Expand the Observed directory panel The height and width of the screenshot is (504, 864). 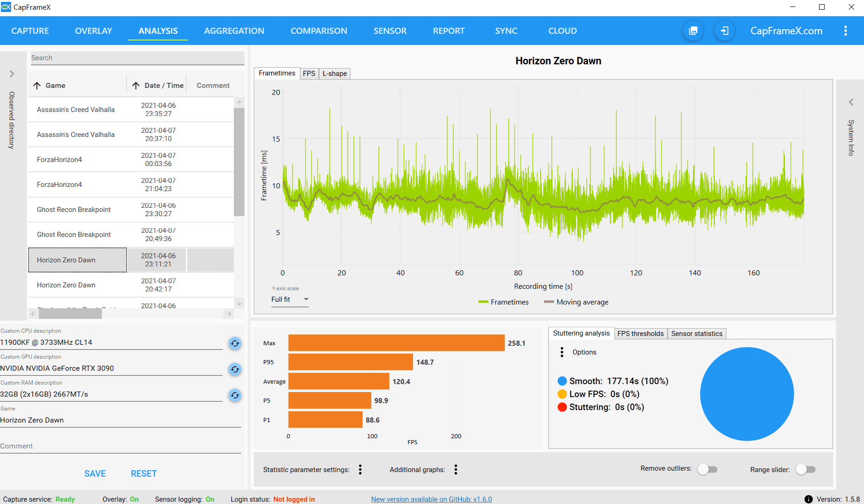pos(12,74)
